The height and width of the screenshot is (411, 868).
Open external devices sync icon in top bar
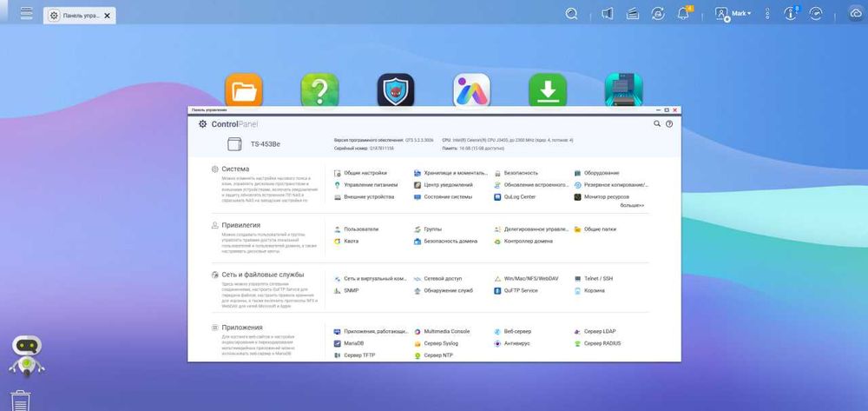tap(658, 14)
